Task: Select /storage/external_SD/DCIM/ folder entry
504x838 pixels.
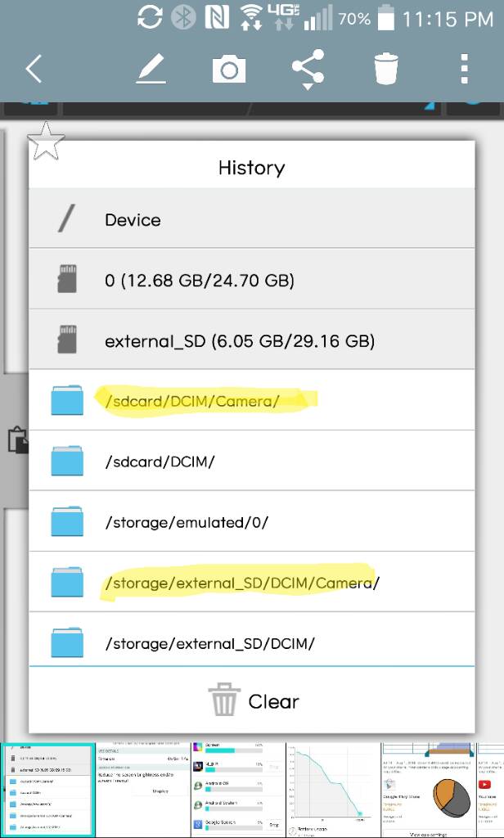Action: click(252, 640)
